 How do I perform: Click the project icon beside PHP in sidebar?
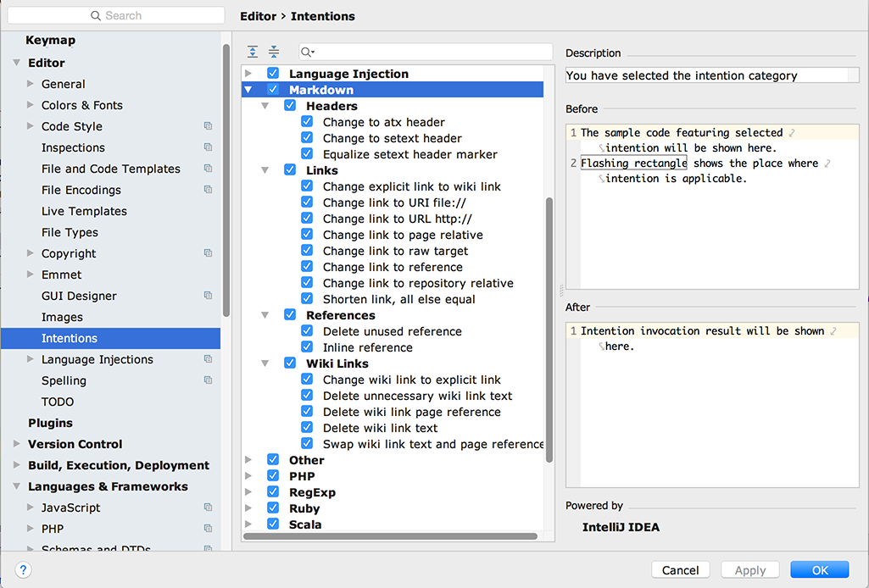(208, 528)
